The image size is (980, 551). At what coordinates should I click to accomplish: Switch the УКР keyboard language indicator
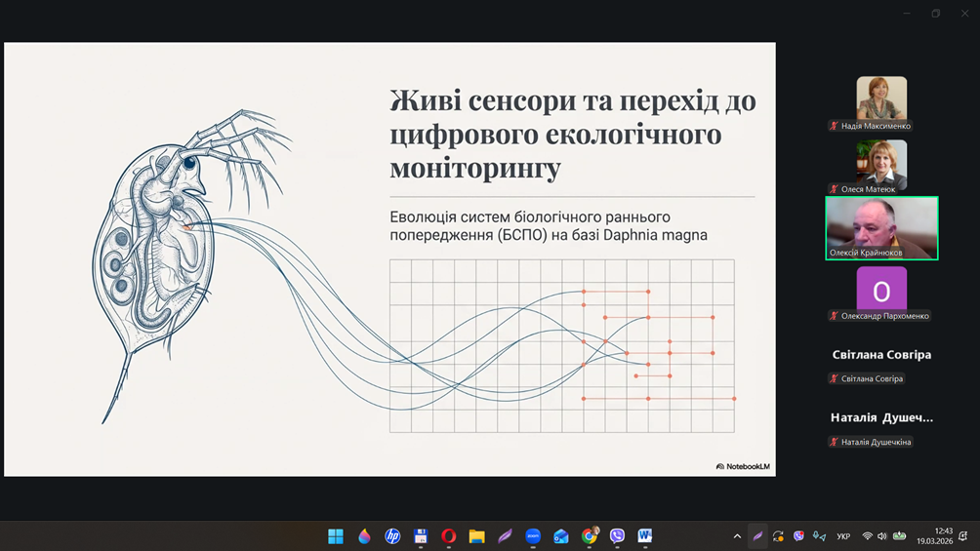point(843,536)
